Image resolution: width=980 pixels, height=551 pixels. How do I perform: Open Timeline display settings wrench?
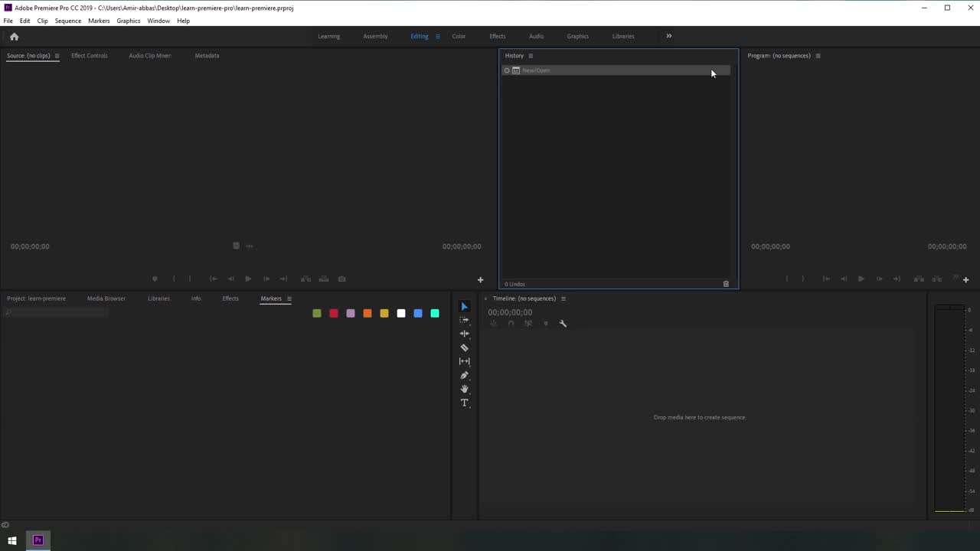(x=563, y=324)
